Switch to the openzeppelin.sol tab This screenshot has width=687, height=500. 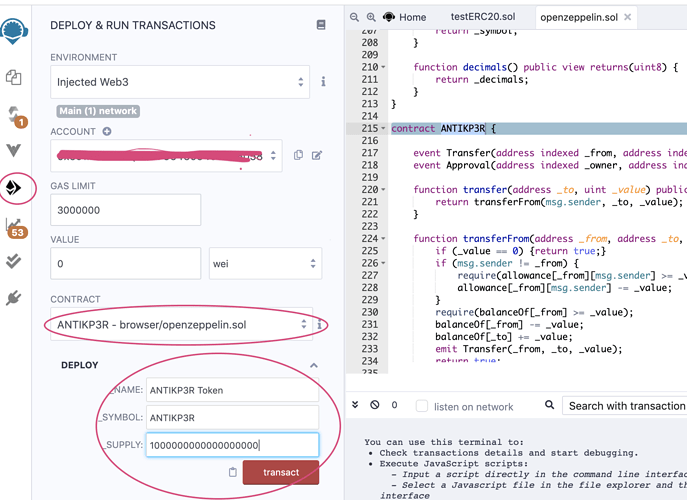tap(578, 18)
